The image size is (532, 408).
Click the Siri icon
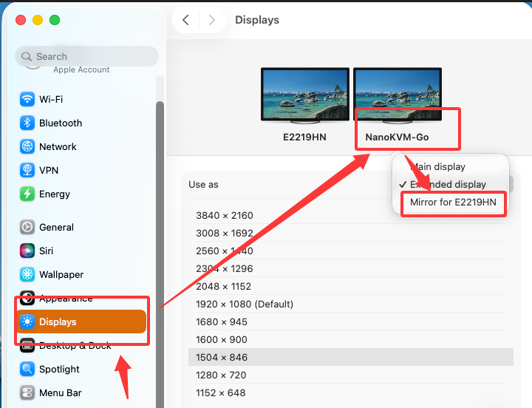27,251
